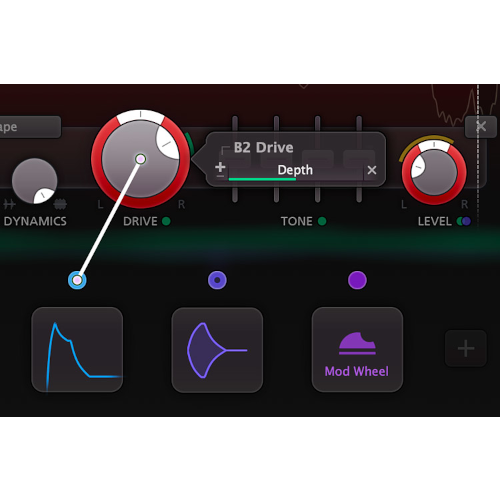The height and width of the screenshot is (500, 500).
Task: Click the gate icon left of Dynamics
Action: coord(9,204)
